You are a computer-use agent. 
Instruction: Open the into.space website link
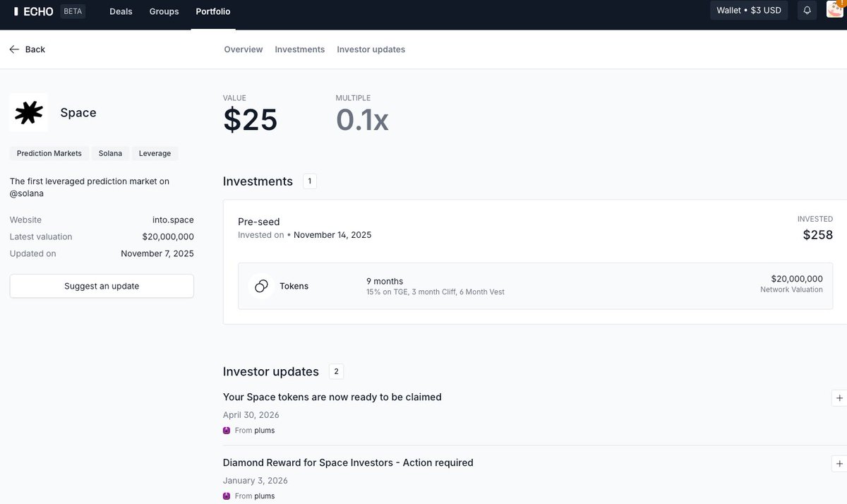click(173, 220)
